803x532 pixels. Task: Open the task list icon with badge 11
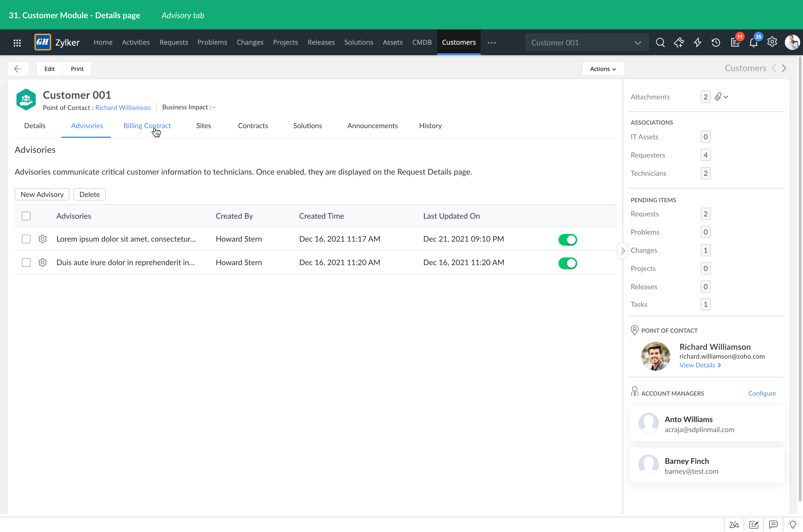(x=735, y=42)
